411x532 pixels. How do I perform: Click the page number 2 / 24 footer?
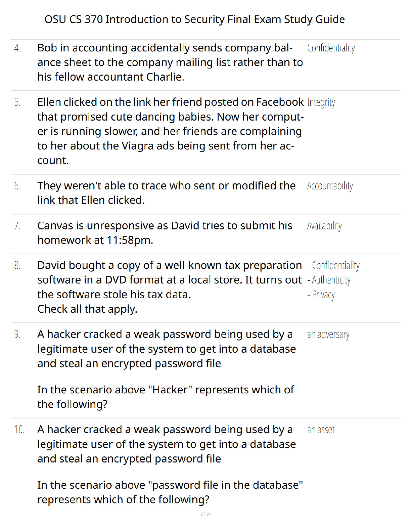tap(205, 514)
